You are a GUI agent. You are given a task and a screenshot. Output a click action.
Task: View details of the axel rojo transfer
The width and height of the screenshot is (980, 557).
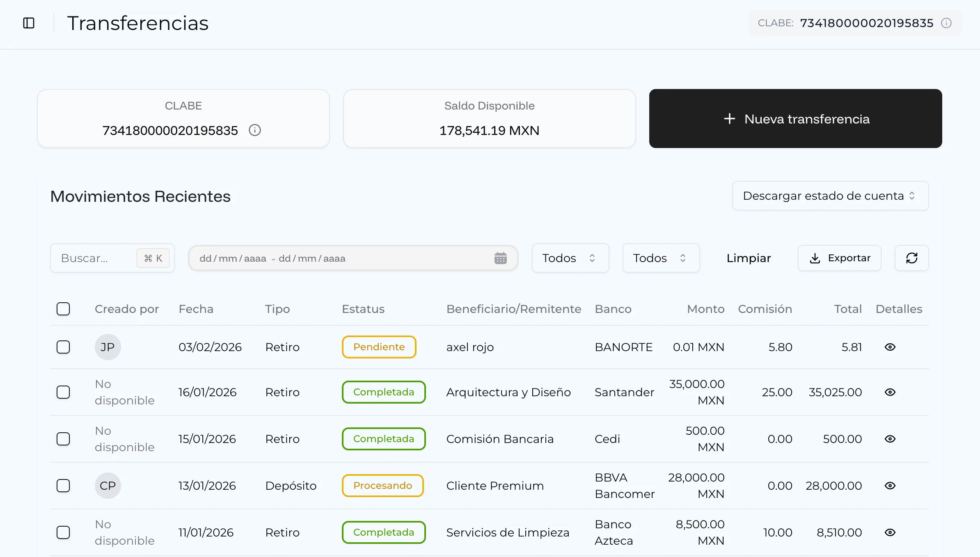[890, 347]
